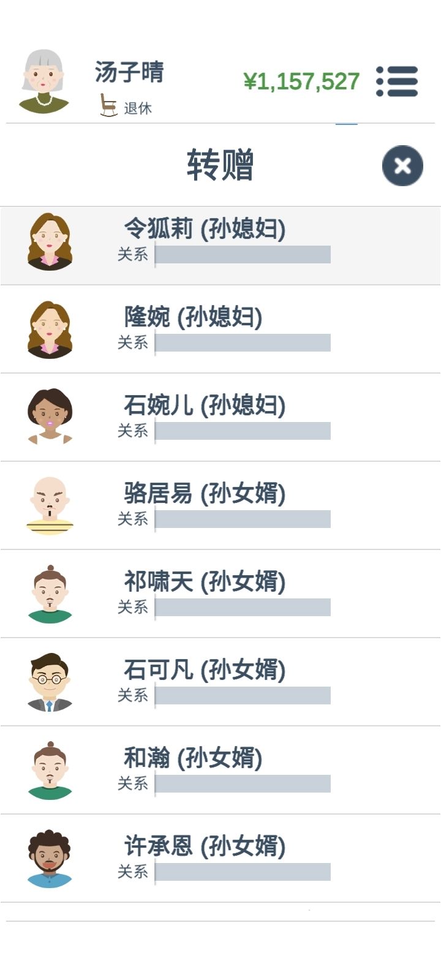Choose 石可凡's avatar with glasses
This screenshot has height=980, width=441.
[50, 682]
